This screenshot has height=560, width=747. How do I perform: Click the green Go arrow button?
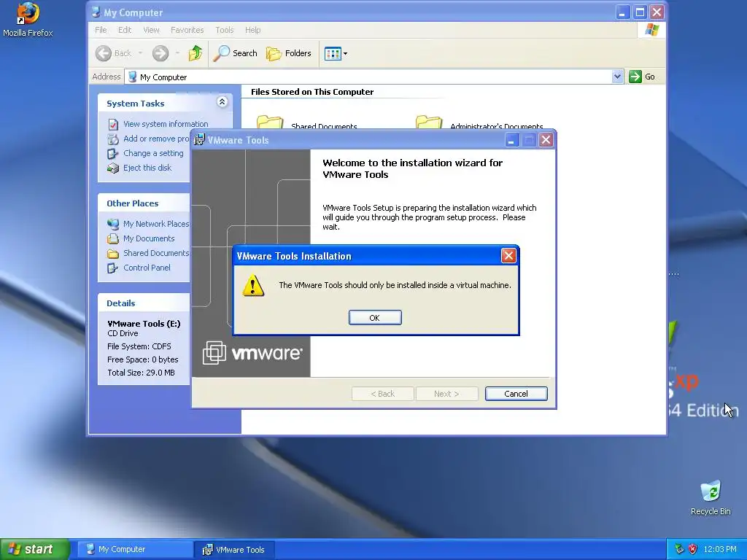coord(635,77)
